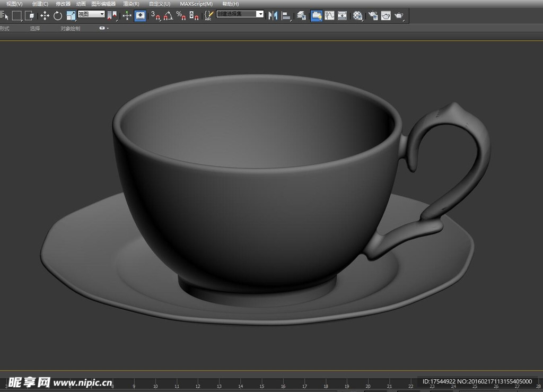Click the Align tool icon
The height and width of the screenshot is (392, 543).
point(286,15)
